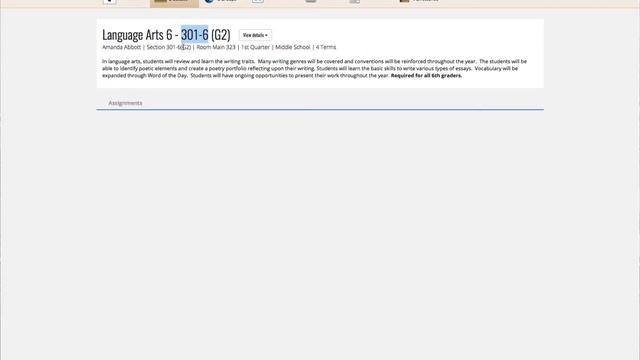Click the Room Main 323 text
The width and height of the screenshot is (640, 360).
[216, 47]
